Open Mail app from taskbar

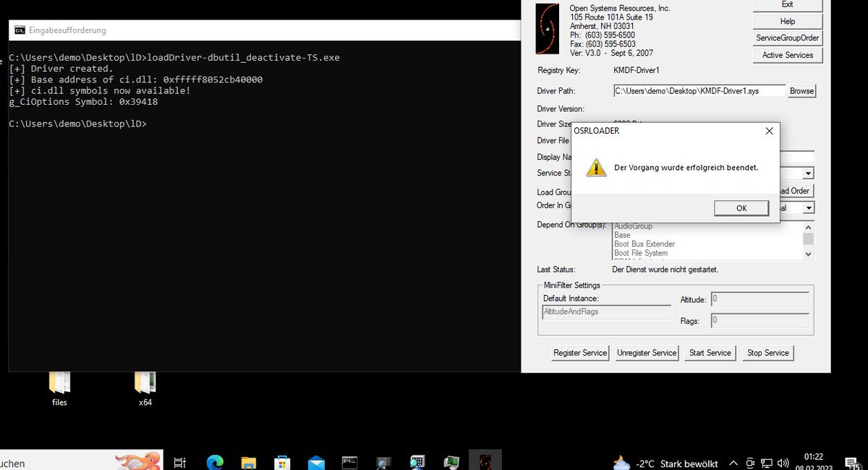(x=316, y=462)
